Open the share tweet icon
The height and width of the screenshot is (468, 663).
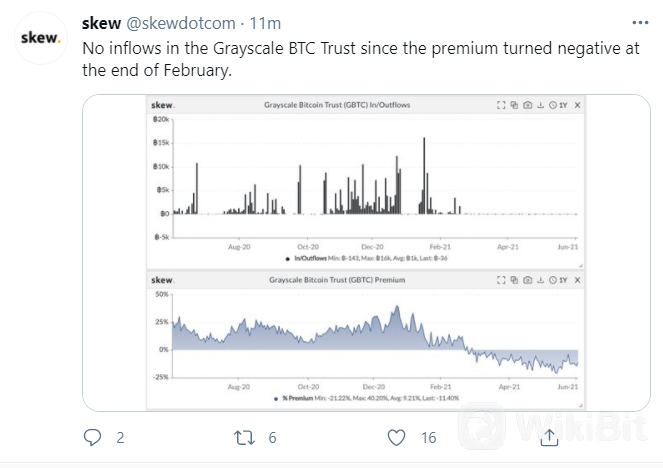tap(549, 437)
